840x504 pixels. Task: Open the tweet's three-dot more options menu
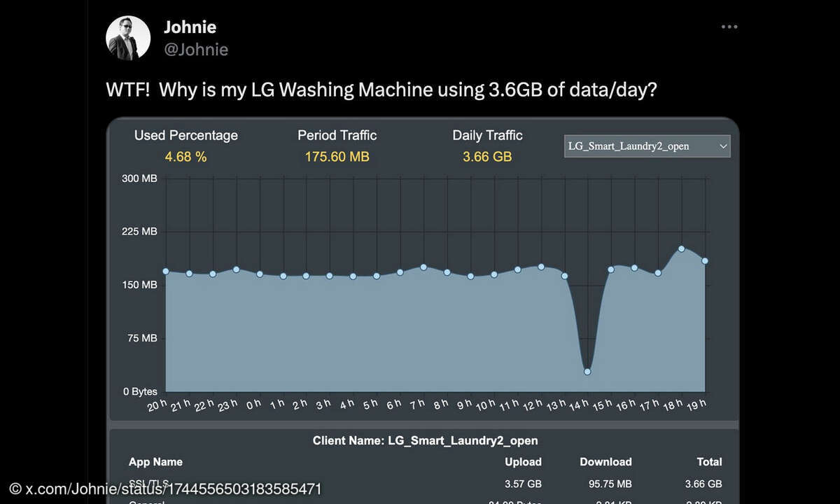coord(729,27)
